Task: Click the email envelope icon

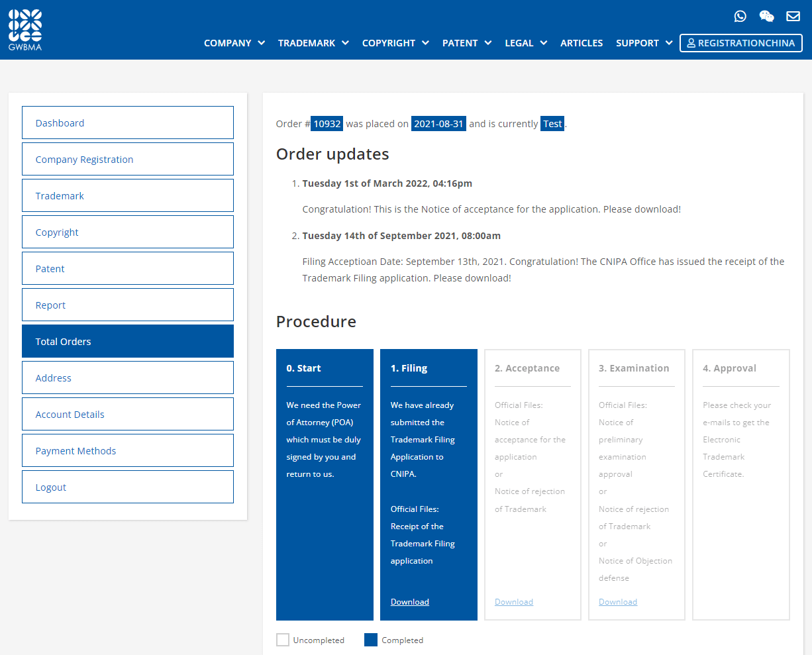Action: 793,16
